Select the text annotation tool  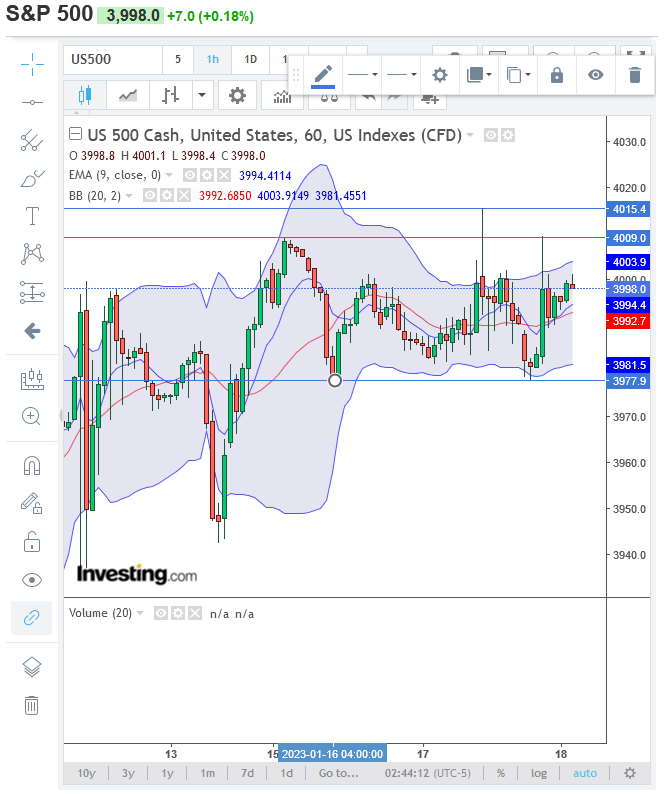click(x=32, y=216)
